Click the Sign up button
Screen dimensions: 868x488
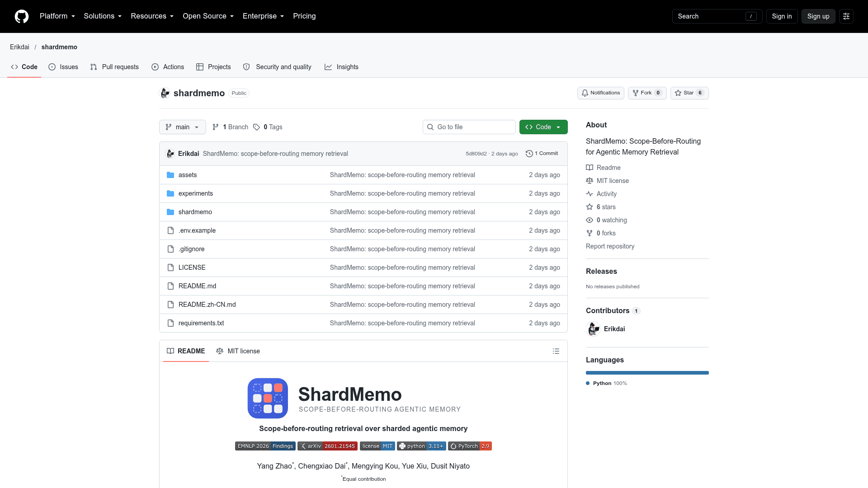[818, 16]
